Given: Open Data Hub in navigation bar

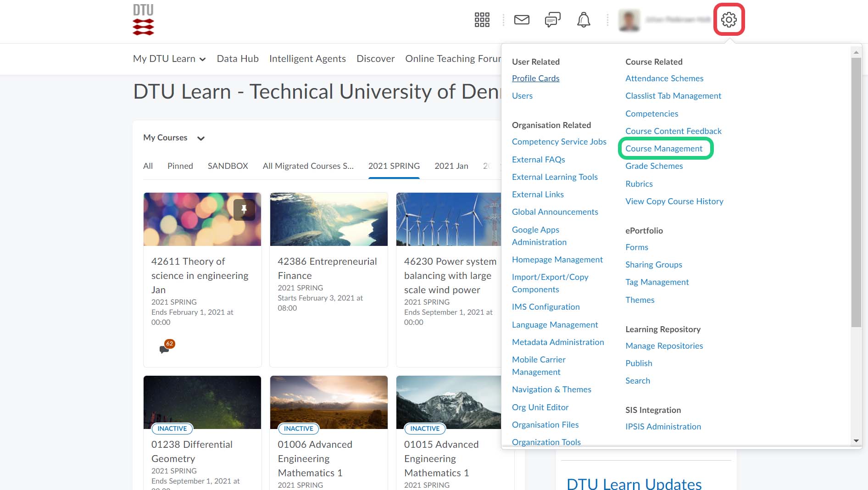Looking at the screenshot, I should [x=238, y=59].
